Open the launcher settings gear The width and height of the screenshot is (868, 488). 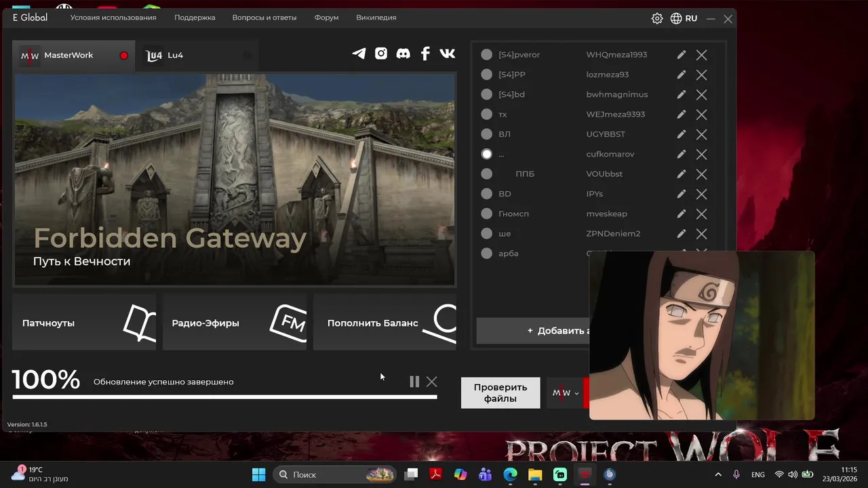(x=657, y=18)
